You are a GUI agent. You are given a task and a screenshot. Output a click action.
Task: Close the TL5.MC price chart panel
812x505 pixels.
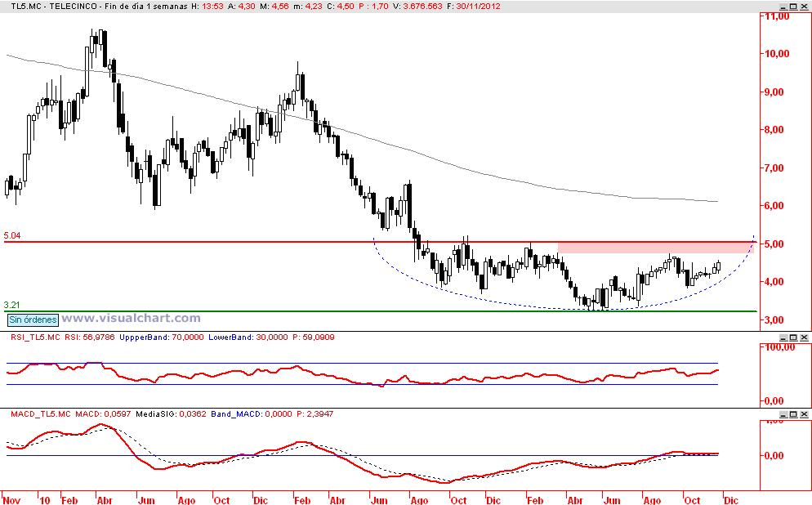[804, 7]
